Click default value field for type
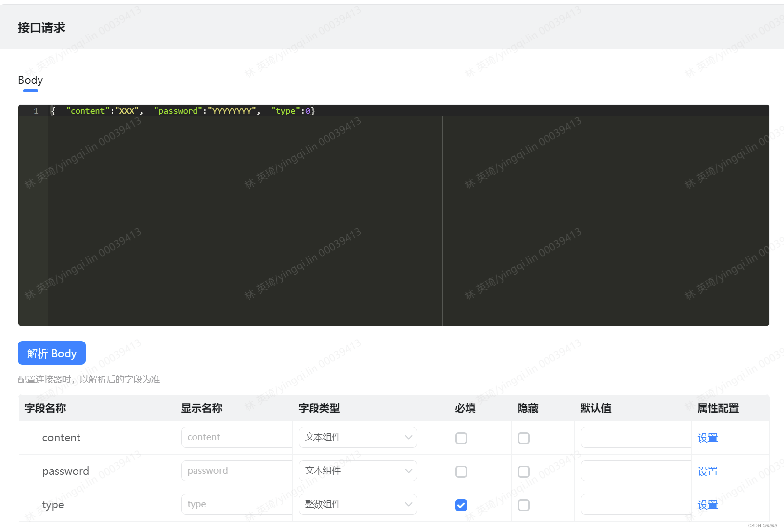The height and width of the screenshot is (532, 784). tap(636, 504)
